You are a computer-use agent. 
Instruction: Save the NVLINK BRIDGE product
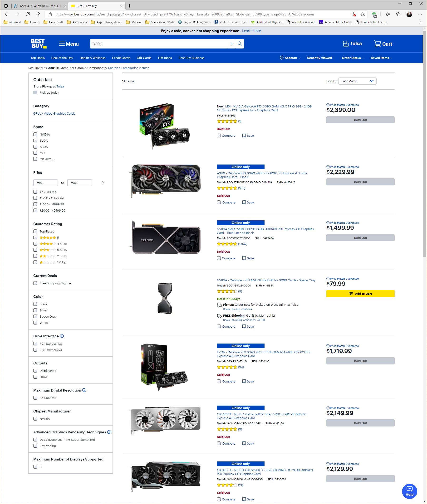(248, 326)
